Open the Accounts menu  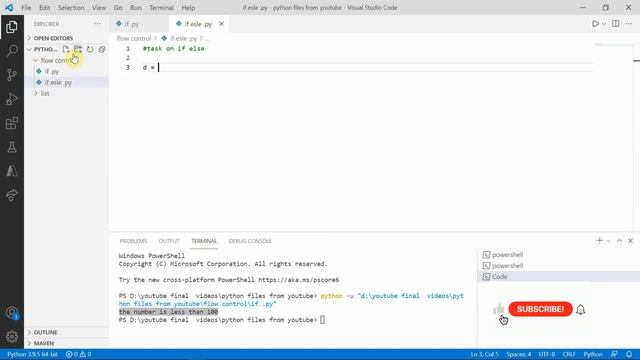tap(12, 313)
